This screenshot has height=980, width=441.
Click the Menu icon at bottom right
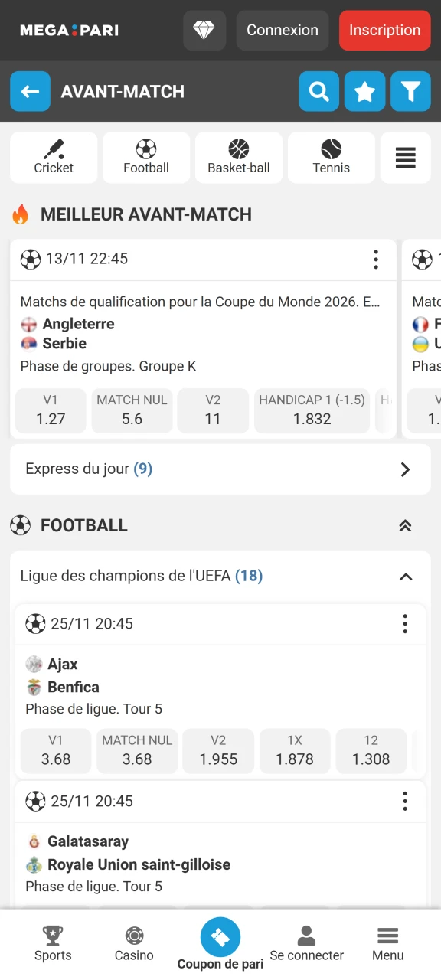[387, 936]
